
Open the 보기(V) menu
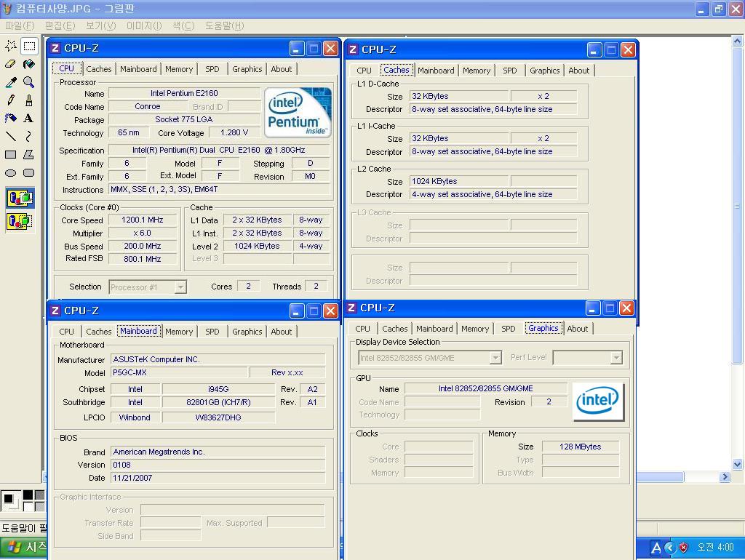coord(100,25)
